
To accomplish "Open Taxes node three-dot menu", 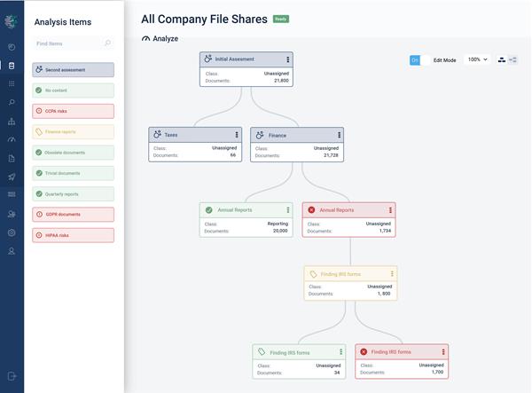I will pos(237,135).
